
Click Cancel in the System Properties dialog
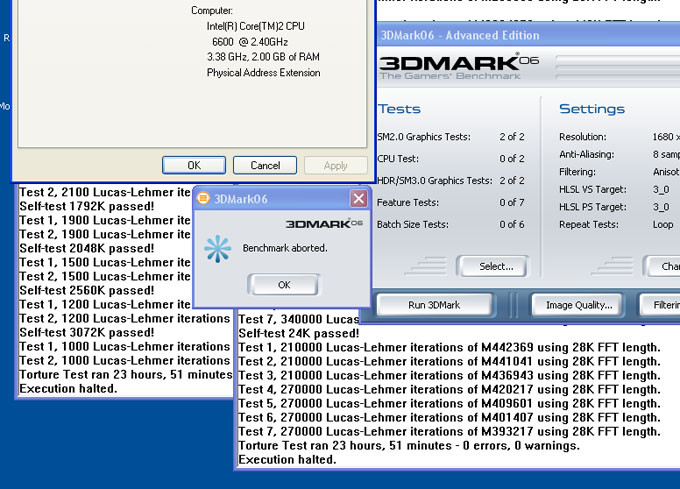(265, 165)
